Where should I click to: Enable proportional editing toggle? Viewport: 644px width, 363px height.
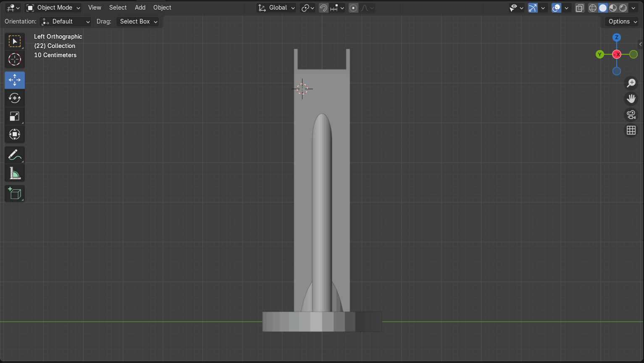tap(354, 8)
